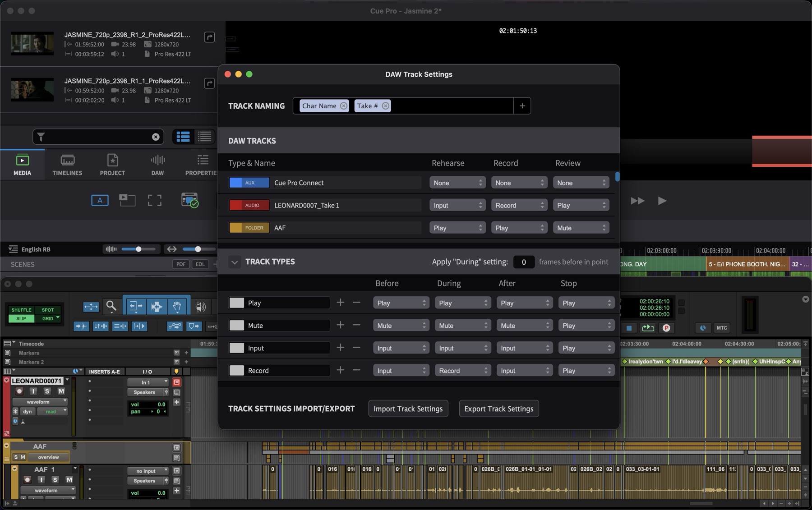
Task: Open share icon for JASMINE R1_1 clip
Action: pyautogui.click(x=209, y=83)
